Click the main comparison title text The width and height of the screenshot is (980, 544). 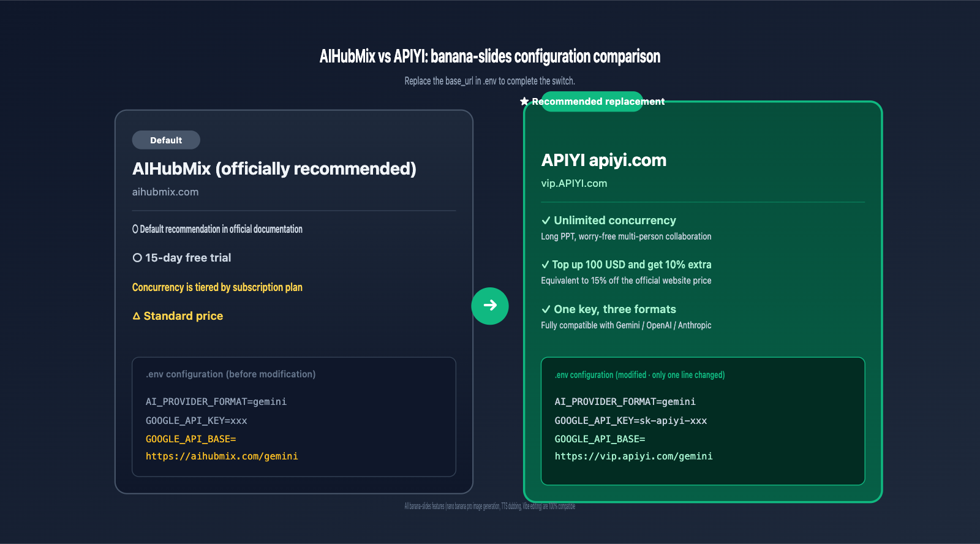tap(490, 56)
